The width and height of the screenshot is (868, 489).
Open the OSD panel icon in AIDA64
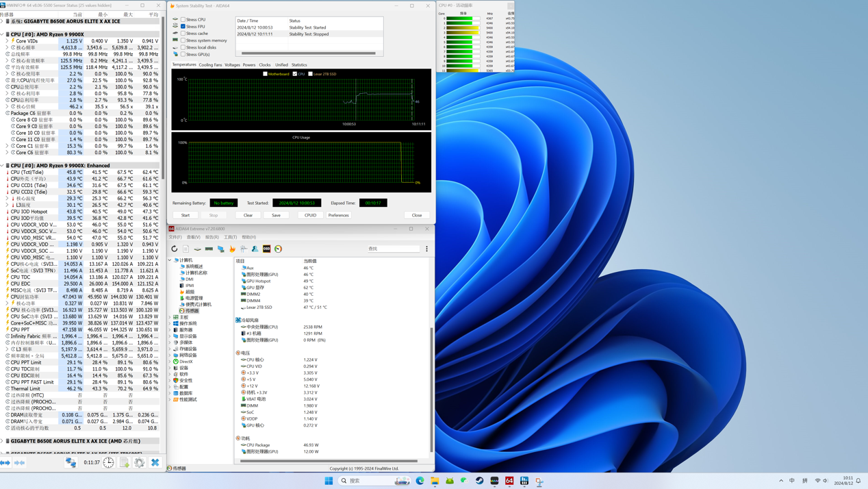coord(266,249)
